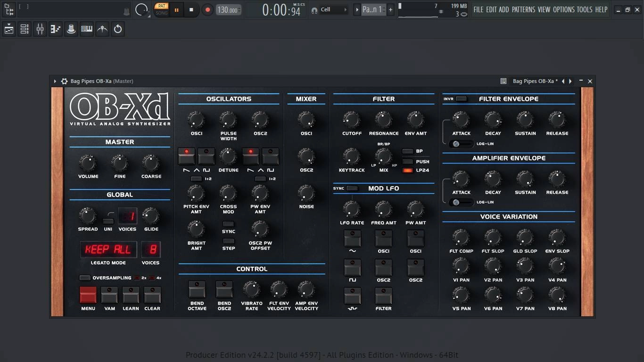Click the VAM button

(109, 295)
